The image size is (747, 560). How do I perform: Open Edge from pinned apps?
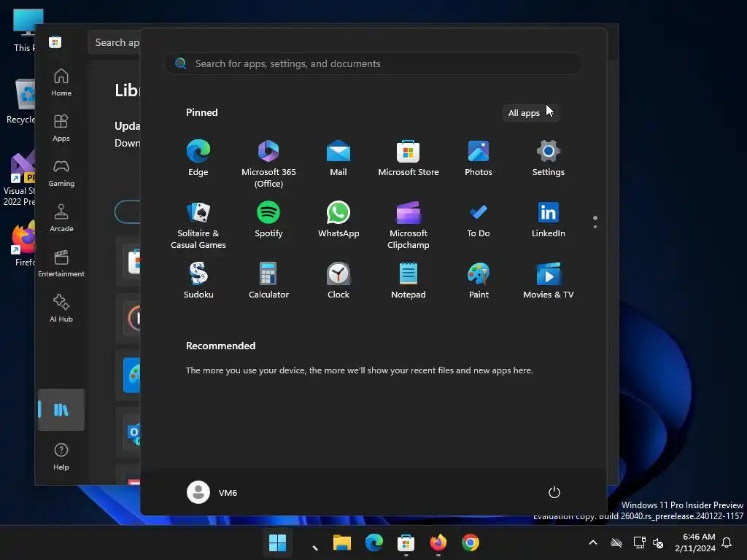[198, 158]
